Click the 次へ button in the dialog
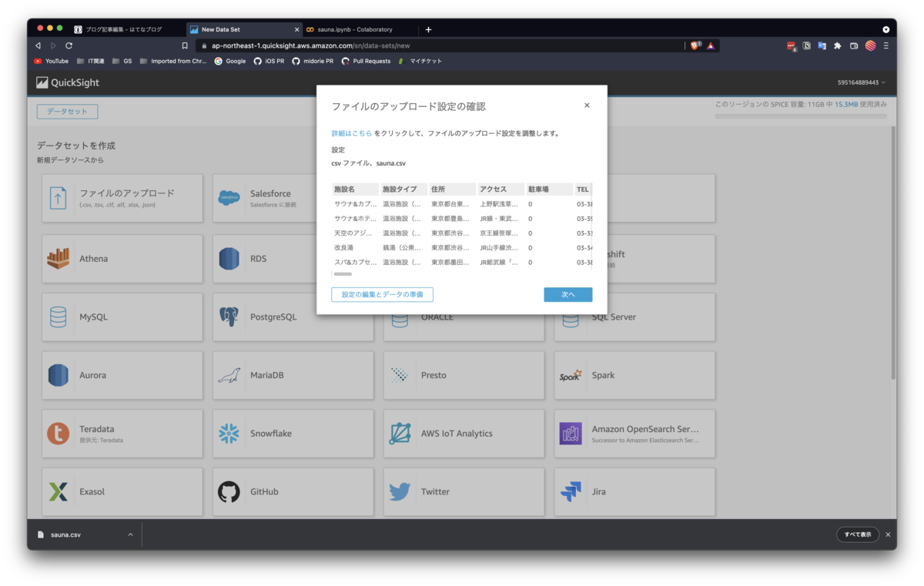Screen dimensions: 924x586 point(567,294)
